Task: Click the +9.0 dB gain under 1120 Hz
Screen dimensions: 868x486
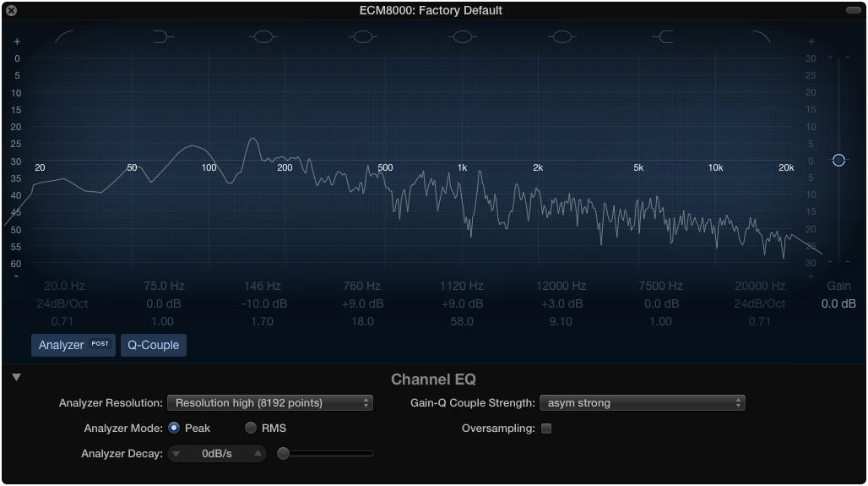Action: pos(462,303)
